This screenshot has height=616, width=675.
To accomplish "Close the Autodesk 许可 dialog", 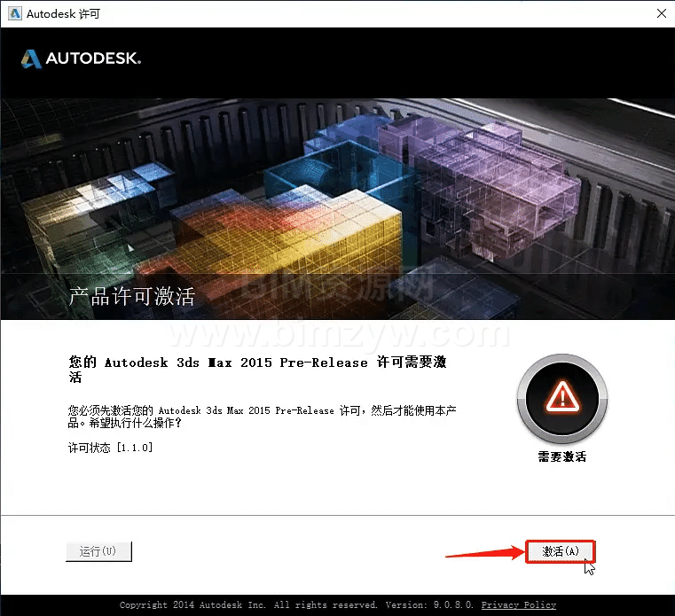I will [662, 13].
